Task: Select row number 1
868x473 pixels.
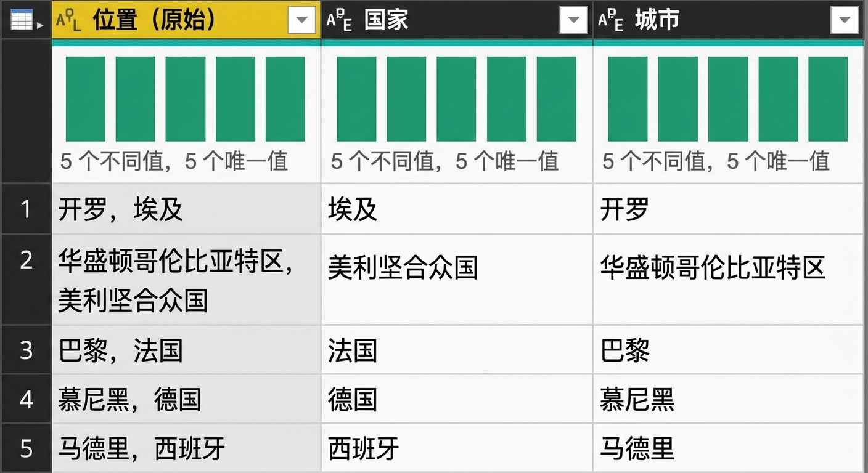Action: point(26,209)
